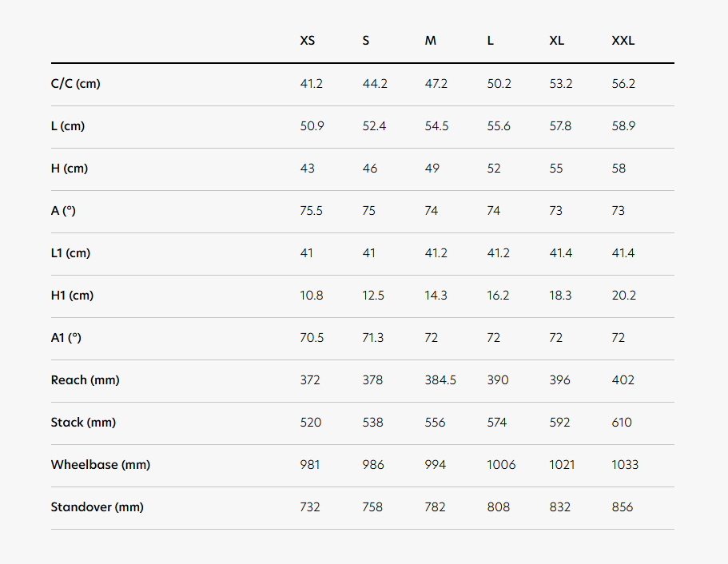
Task: Click the XL size column header
Action: tap(557, 41)
